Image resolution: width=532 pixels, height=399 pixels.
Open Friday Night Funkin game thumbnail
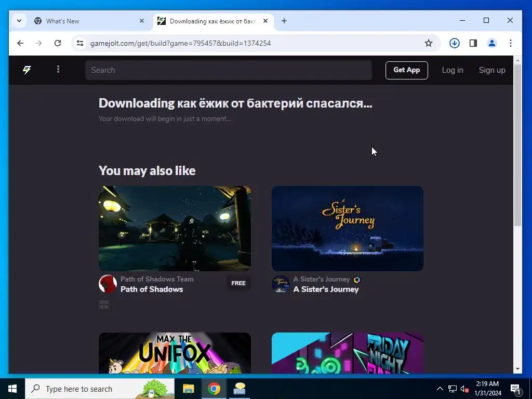tap(348, 353)
